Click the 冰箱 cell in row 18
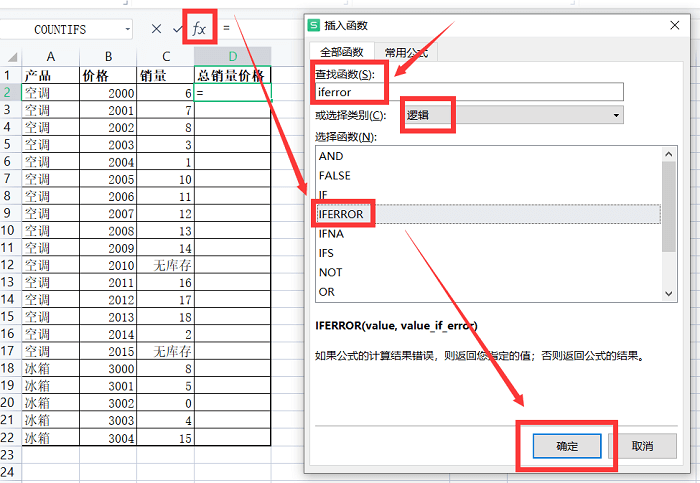 coord(50,369)
